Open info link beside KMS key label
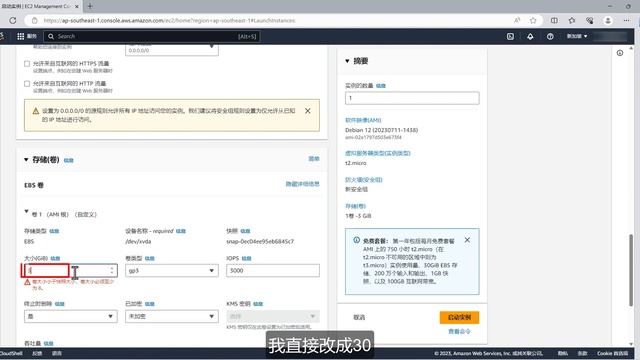 (258, 304)
